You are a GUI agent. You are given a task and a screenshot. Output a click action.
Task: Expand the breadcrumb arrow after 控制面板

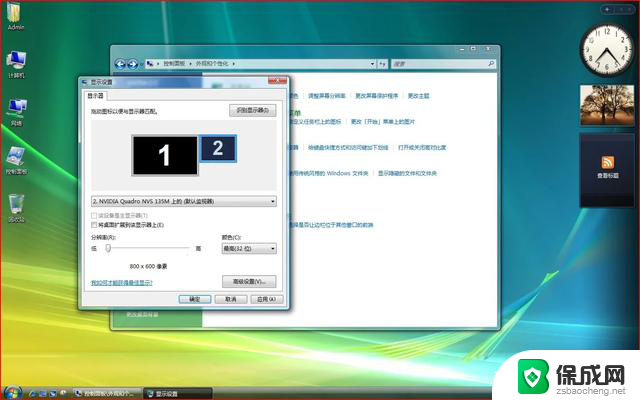190,64
